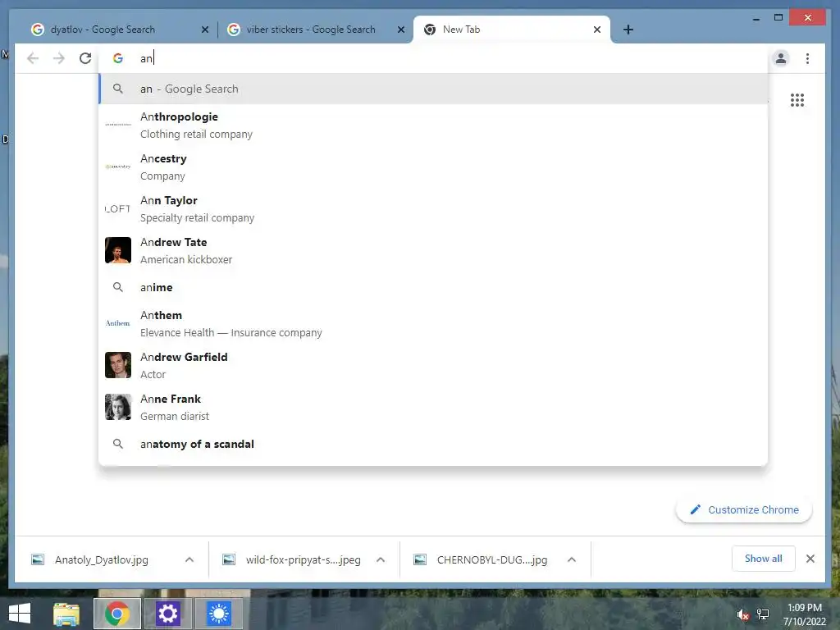Click 'Anne Frank' suggestion text
This screenshot has height=630, width=840.
(171, 399)
